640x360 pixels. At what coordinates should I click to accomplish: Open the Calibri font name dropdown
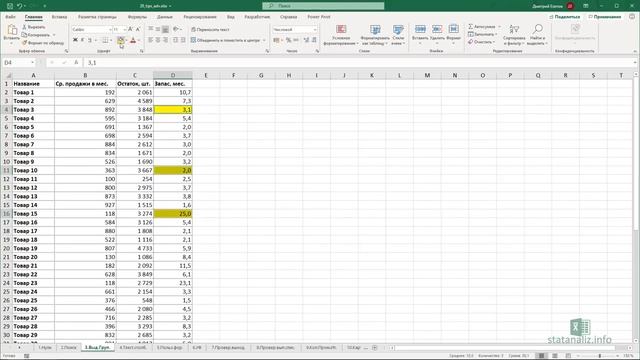pyautogui.click(x=110, y=30)
